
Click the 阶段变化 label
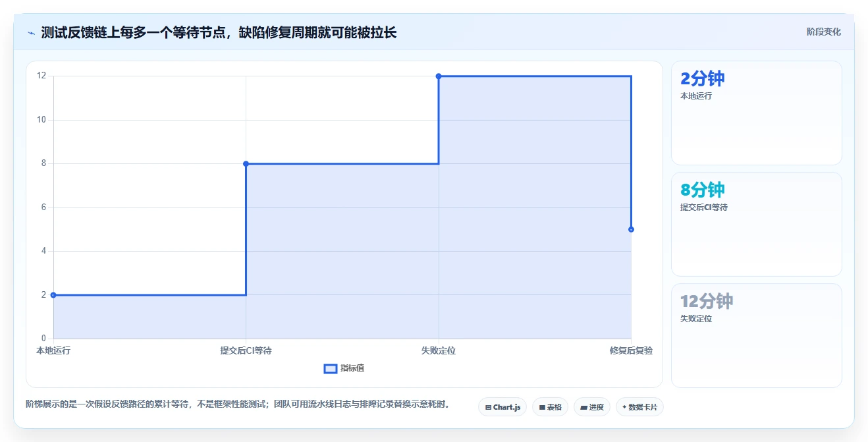824,32
